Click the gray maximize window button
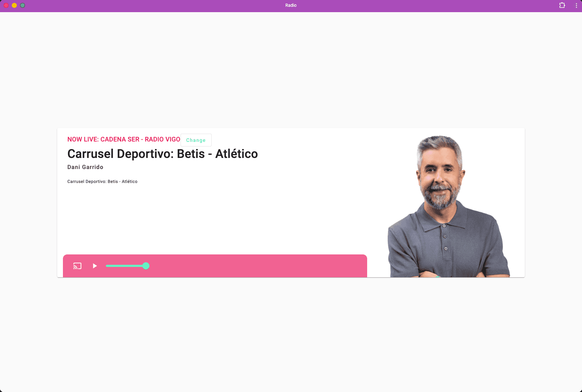The width and height of the screenshot is (582, 392). tap(23, 5)
